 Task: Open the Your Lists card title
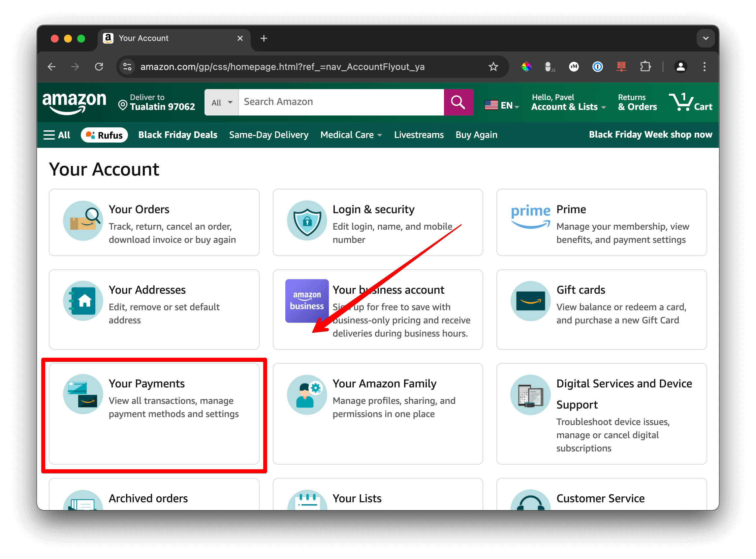point(357,498)
